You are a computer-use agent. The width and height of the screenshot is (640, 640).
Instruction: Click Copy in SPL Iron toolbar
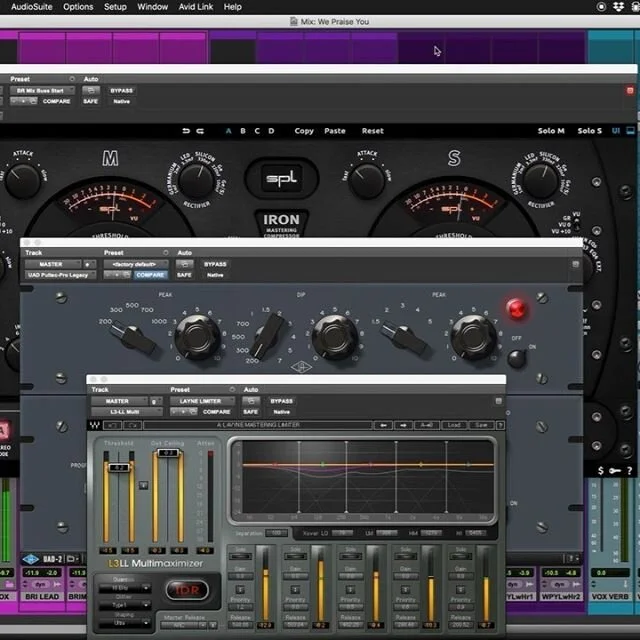(304, 131)
